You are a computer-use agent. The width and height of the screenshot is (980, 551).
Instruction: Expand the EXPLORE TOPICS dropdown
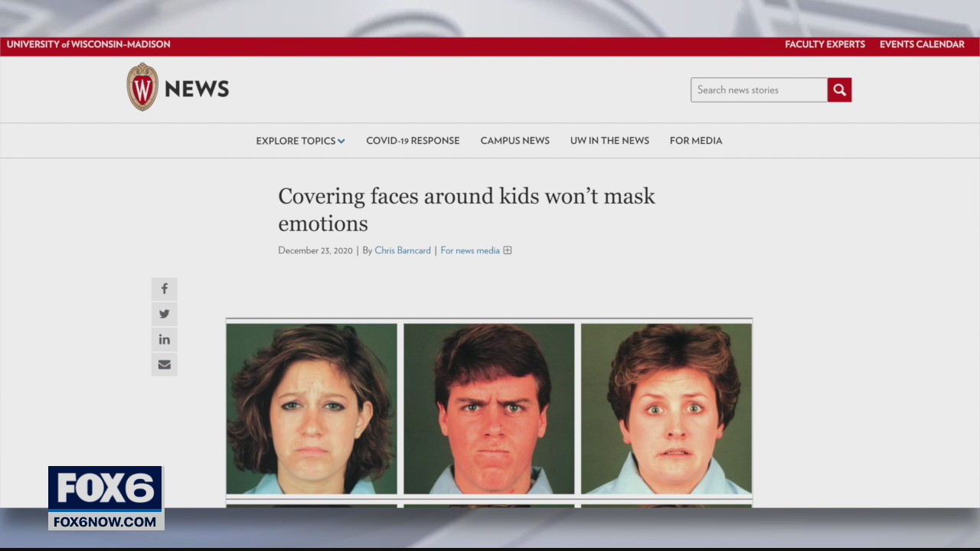pyautogui.click(x=296, y=140)
